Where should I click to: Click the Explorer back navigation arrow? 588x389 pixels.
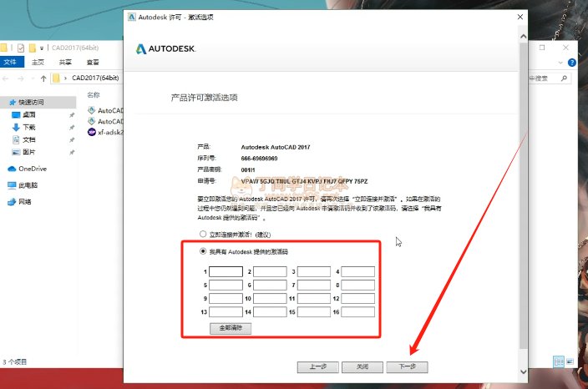pos(5,78)
